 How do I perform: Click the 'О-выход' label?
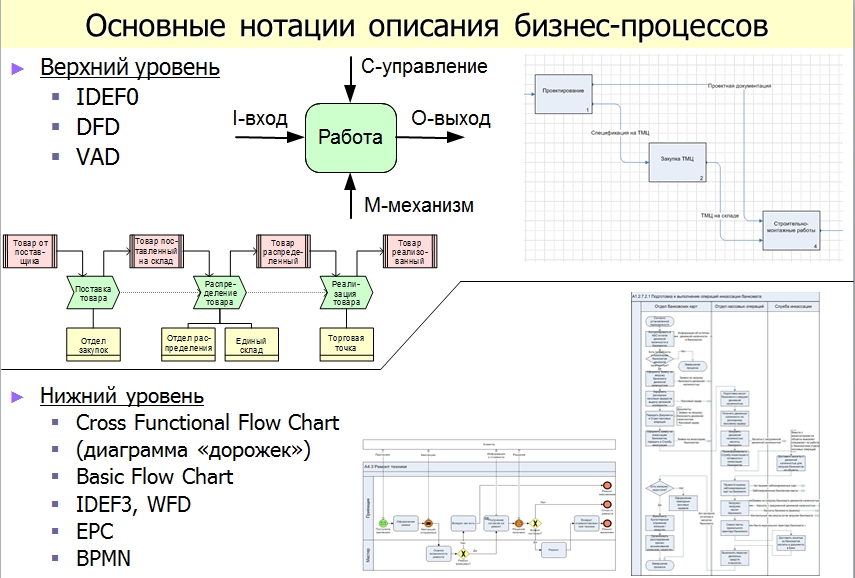click(450, 118)
